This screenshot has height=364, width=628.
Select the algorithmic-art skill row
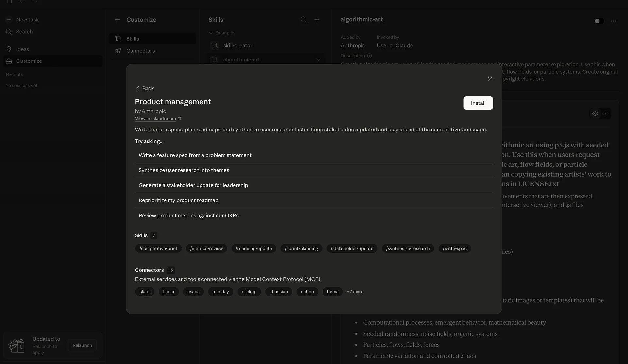[266, 60]
